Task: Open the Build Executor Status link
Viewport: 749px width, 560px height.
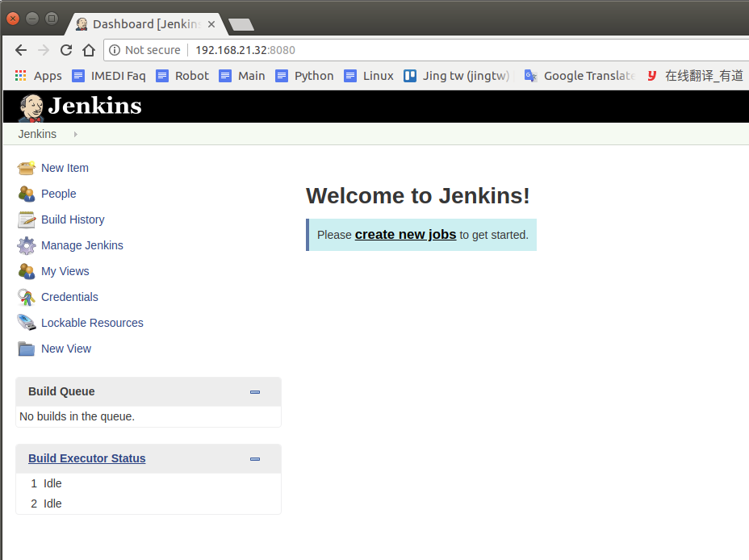Action: (x=87, y=458)
